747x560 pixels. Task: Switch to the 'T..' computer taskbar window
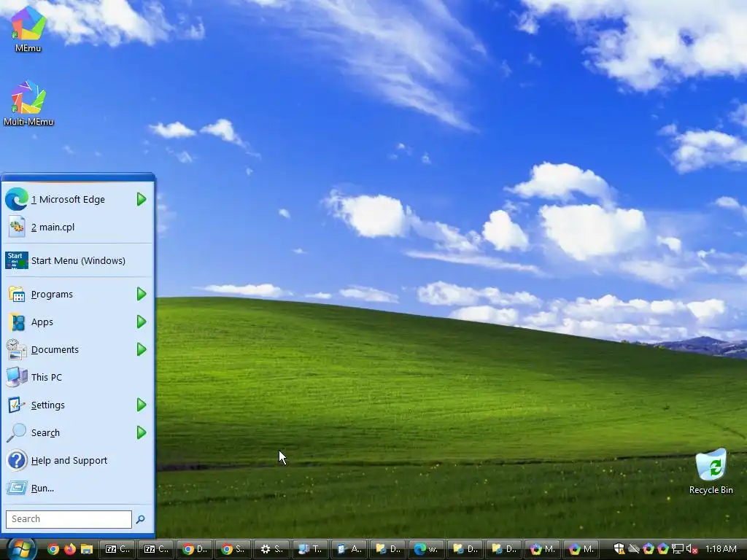pyautogui.click(x=311, y=549)
